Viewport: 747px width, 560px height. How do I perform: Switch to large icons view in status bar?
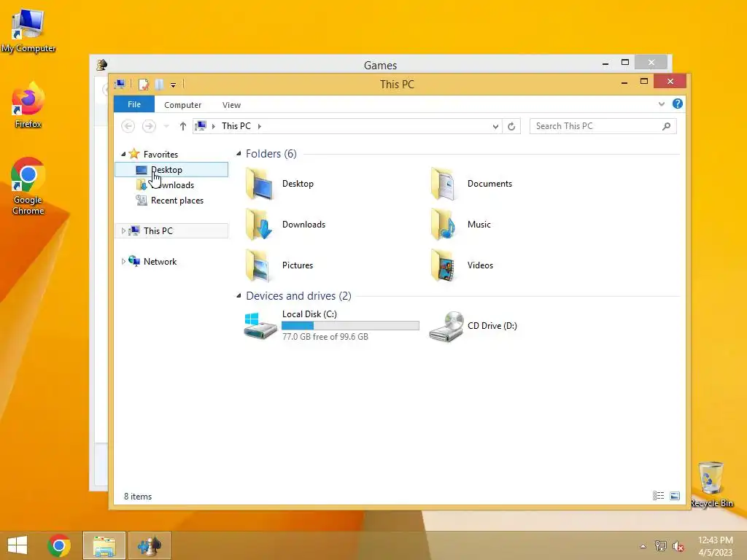(x=675, y=496)
